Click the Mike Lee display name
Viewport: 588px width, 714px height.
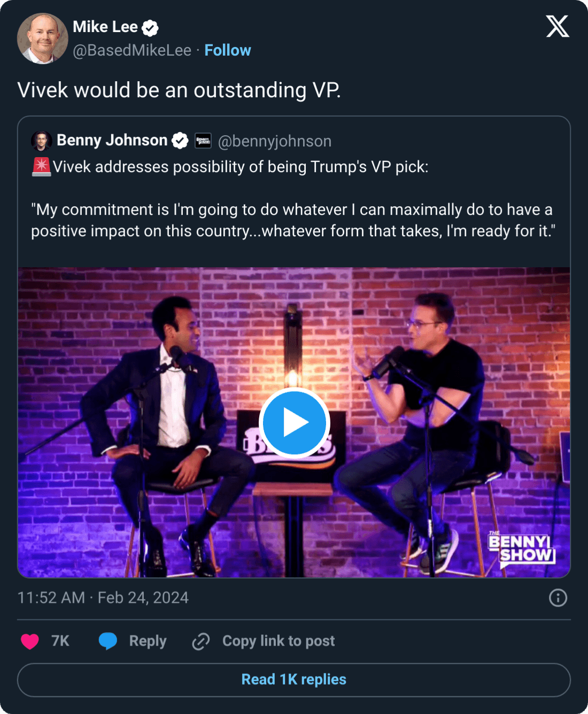tap(105, 27)
